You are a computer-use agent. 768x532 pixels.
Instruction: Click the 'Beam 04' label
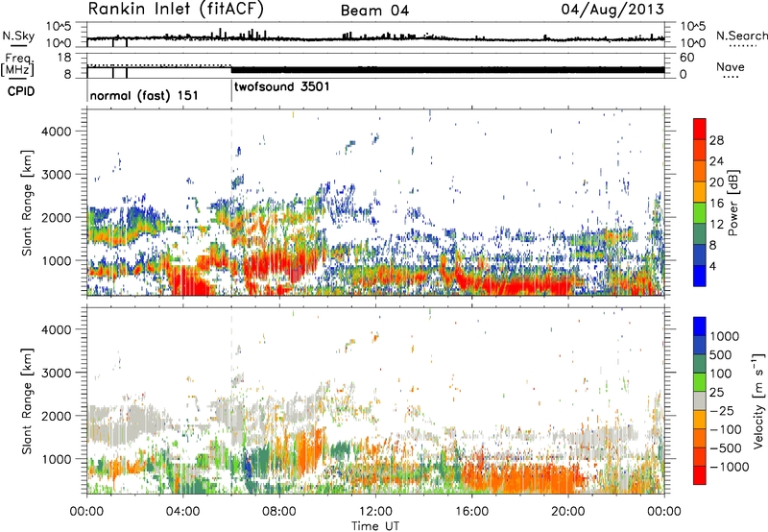[x=374, y=11]
